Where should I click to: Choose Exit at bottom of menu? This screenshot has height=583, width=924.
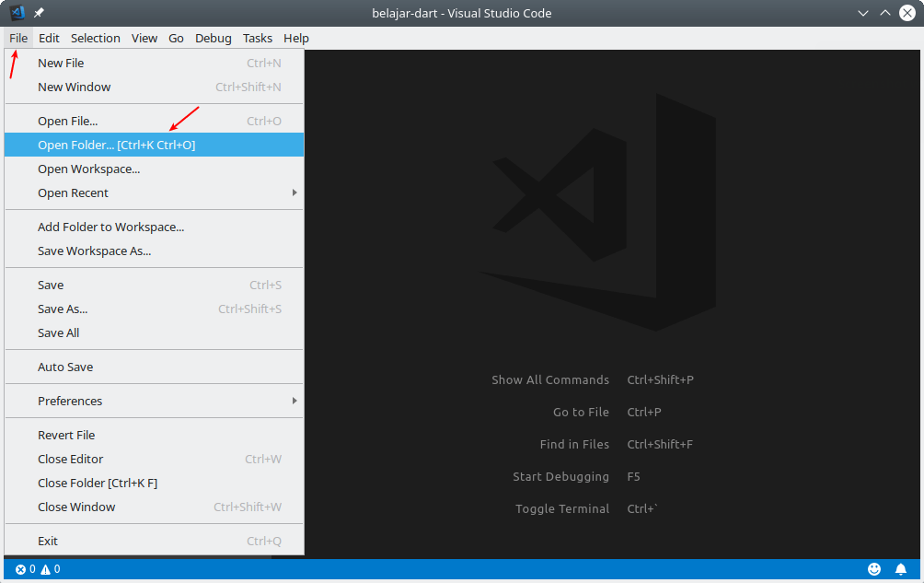point(154,542)
